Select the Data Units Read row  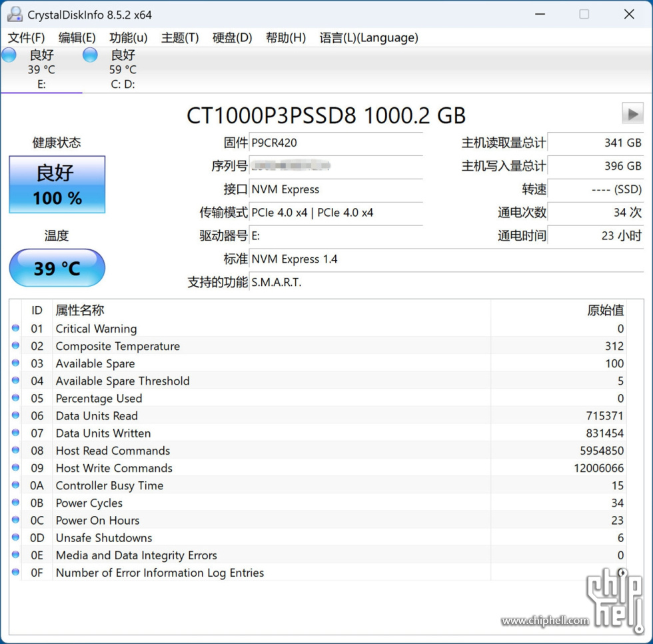[319, 416]
